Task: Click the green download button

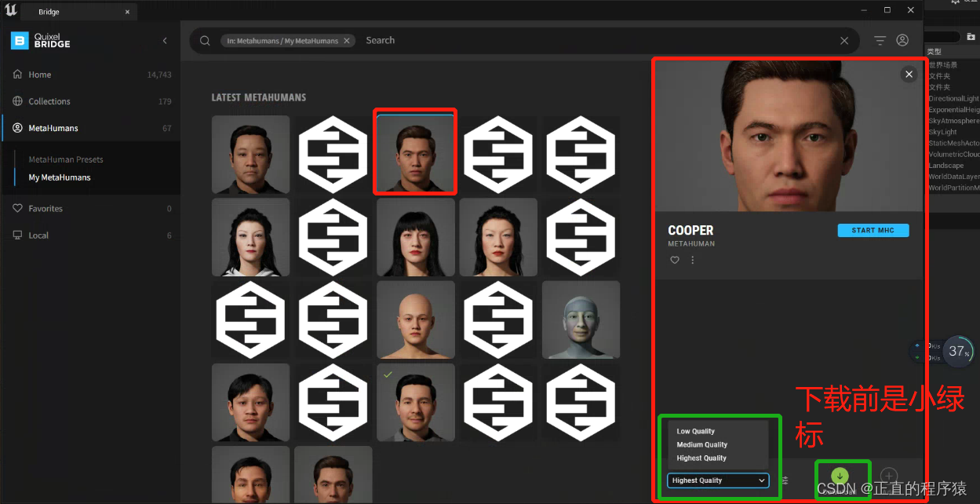Action: (840, 477)
